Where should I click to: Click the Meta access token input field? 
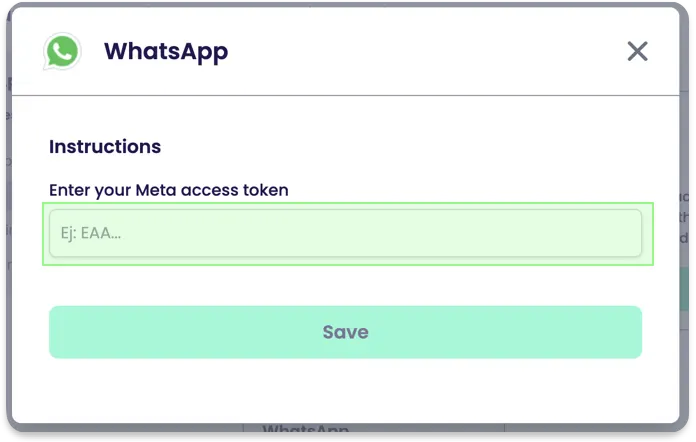click(345, 233)
